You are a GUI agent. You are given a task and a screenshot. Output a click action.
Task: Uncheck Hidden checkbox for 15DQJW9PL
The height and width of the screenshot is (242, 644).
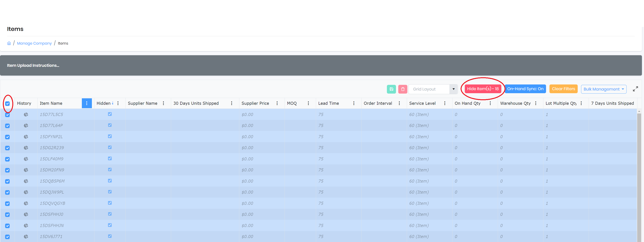(110, 192)
